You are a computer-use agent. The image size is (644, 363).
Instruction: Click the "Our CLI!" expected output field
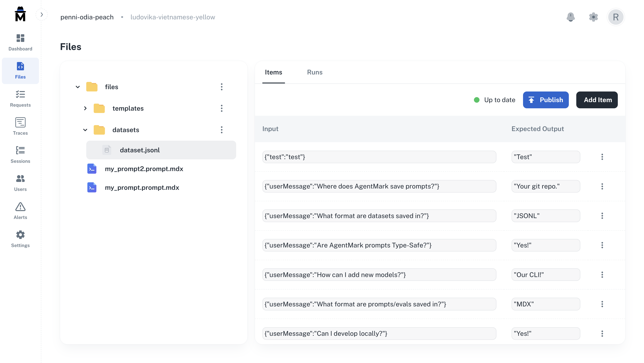point(546,275)
